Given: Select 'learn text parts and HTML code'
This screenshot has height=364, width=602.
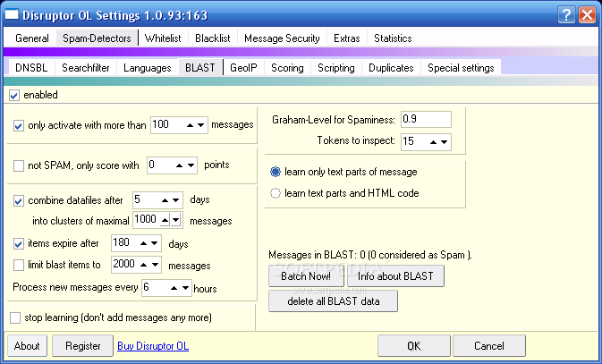Looking at the screenshot, I should coord(276,193).
